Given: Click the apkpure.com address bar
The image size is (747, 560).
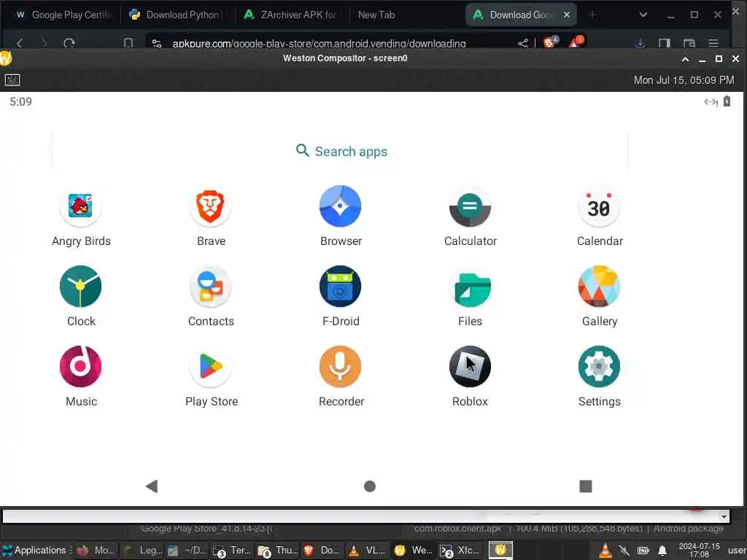Looking at the screenshot, I should [x=319, y=43].
